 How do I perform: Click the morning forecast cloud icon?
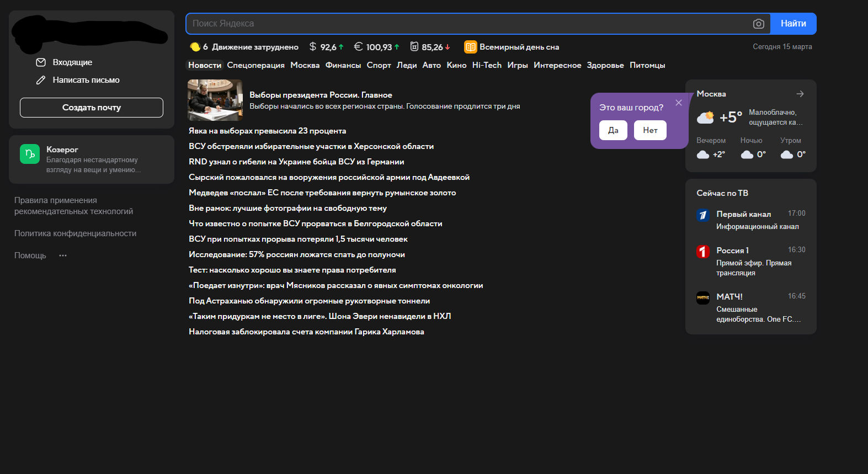click(787, 155)
